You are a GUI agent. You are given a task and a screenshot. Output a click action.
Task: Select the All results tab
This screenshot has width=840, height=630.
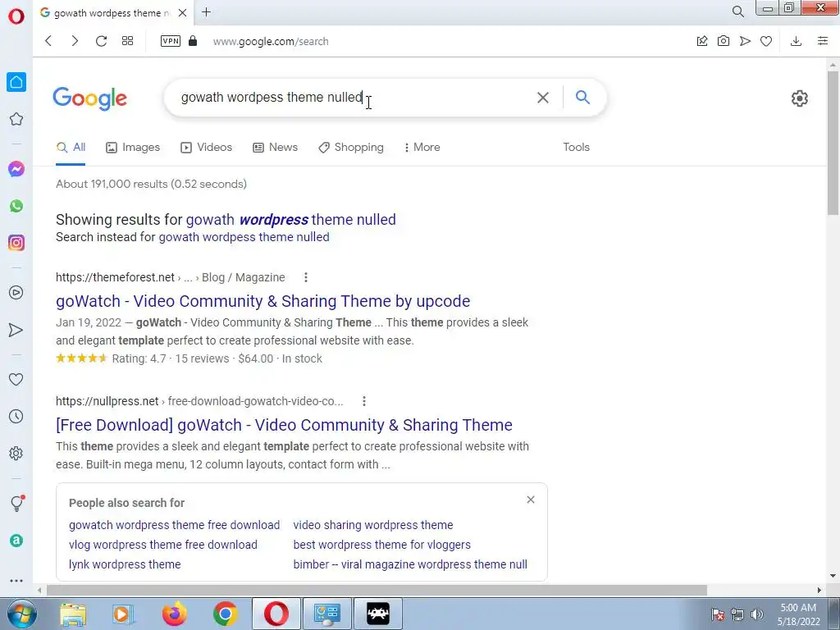coord(71,148)
